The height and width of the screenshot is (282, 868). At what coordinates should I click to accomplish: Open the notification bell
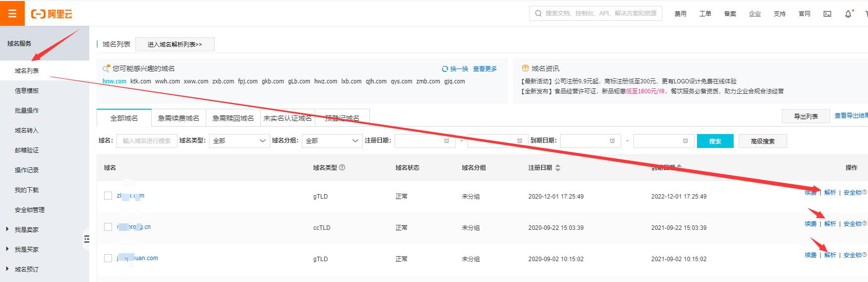coord(848,14)
